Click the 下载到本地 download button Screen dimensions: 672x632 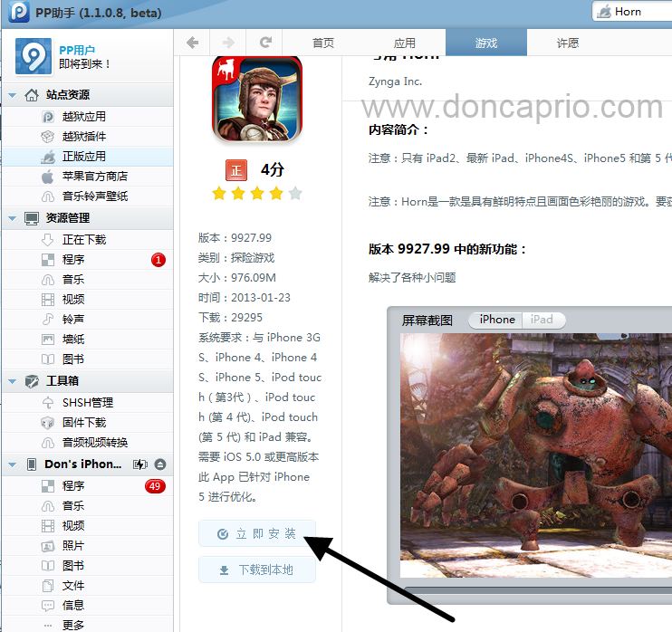(x=257, y=570)
